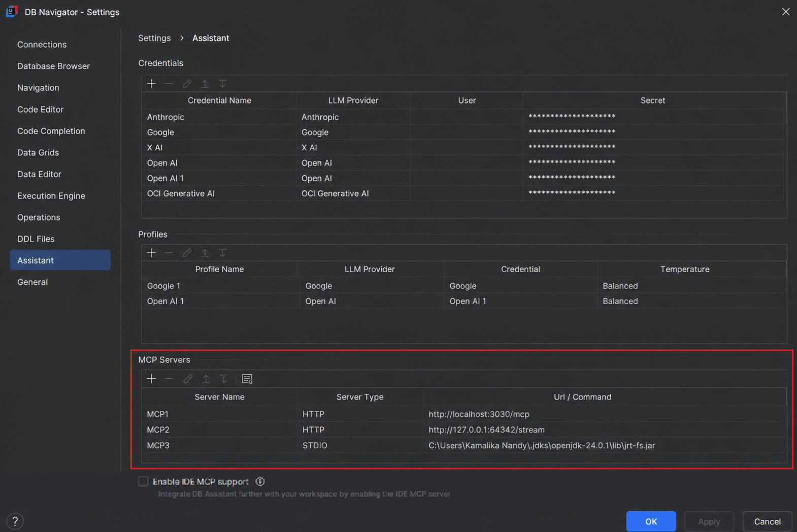
Task: Click Settings breadcrumb link
Action: click(154, 38)
